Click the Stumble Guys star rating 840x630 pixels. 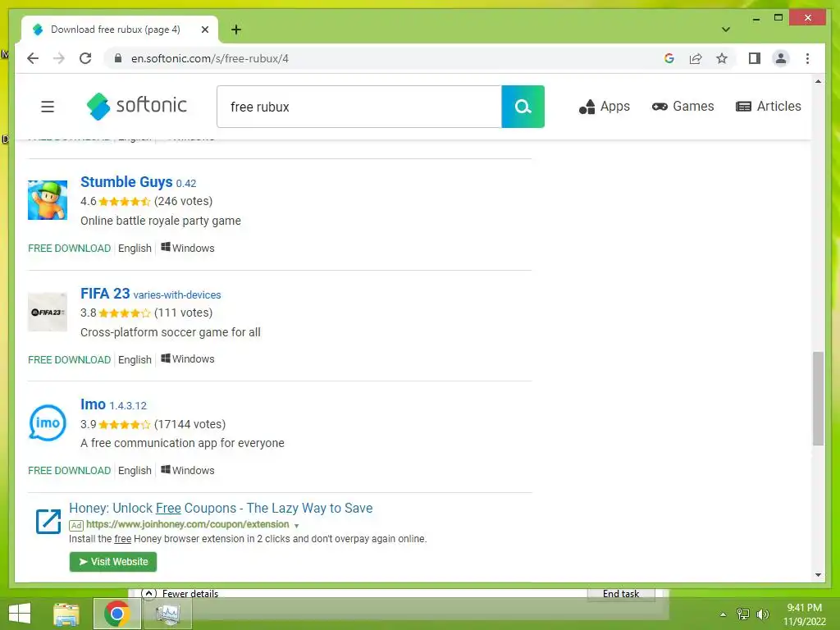[x=125, y=202]
